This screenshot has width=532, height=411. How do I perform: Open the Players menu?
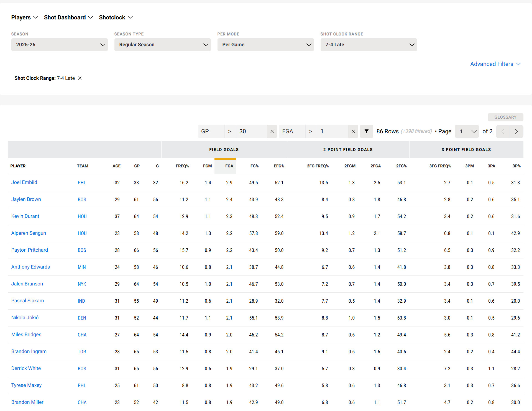[24, 17]
